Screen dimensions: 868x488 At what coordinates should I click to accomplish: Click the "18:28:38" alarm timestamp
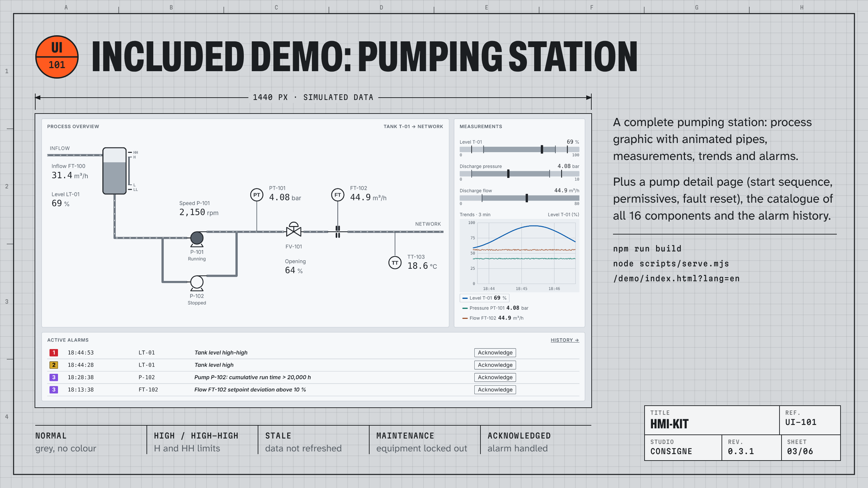81,377
